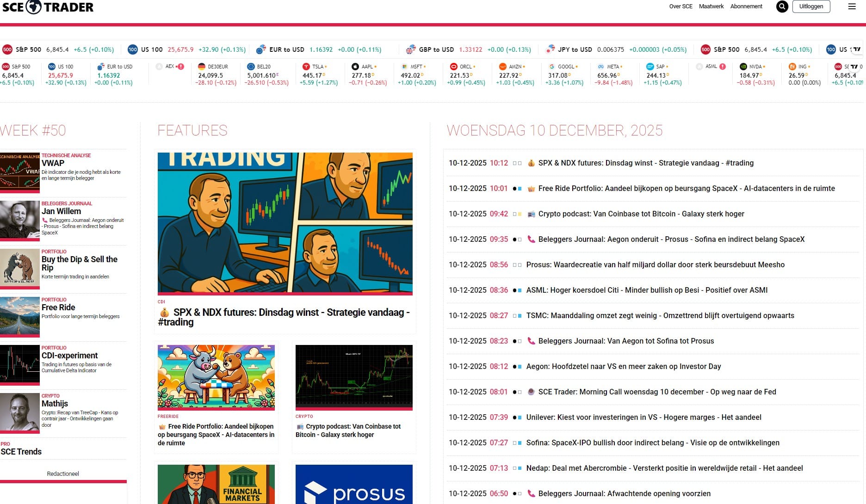Click the Uitloggen button
Screen dimensions: 866x504
811,6
